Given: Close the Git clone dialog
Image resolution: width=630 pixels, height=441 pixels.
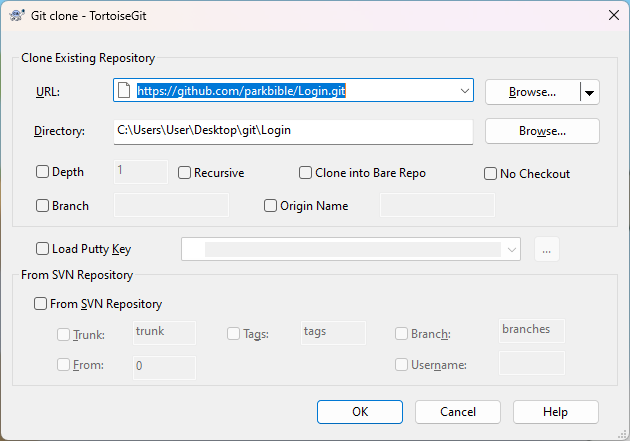Looking at the screenshot, I should coord(614,16).
